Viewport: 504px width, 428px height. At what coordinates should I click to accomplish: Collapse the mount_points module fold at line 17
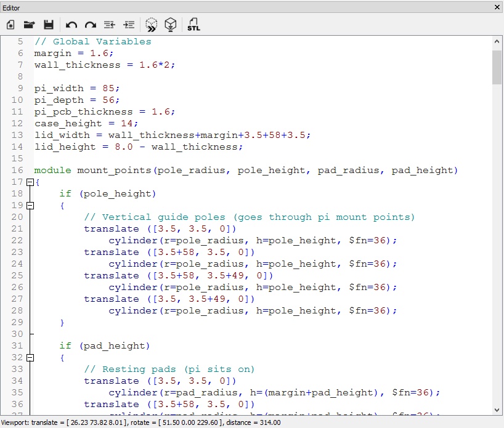30,182
